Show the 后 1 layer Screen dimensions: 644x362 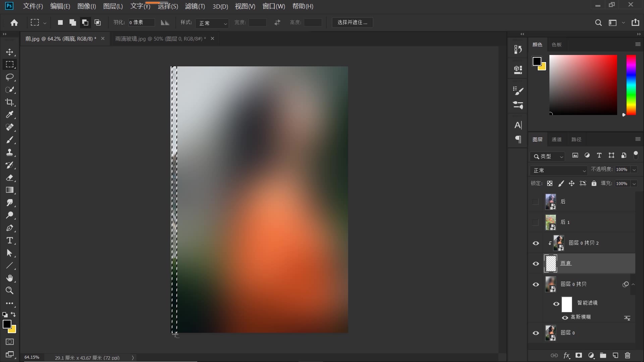535,222
